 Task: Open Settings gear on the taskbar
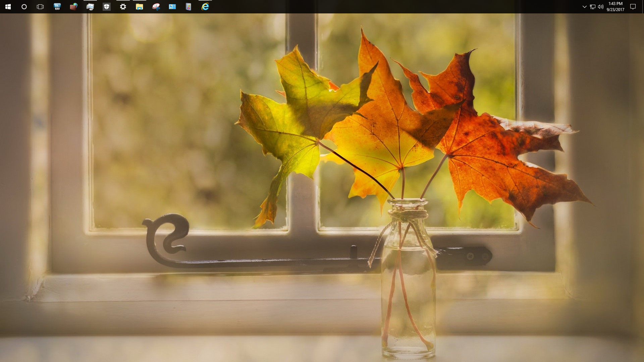[x=123, y=7]
